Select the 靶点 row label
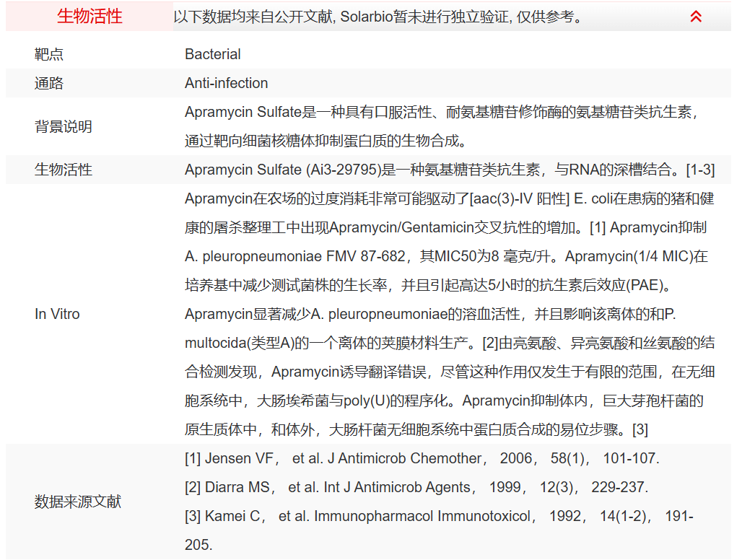The height and width of the screenshot is (560, 742). 49,54
